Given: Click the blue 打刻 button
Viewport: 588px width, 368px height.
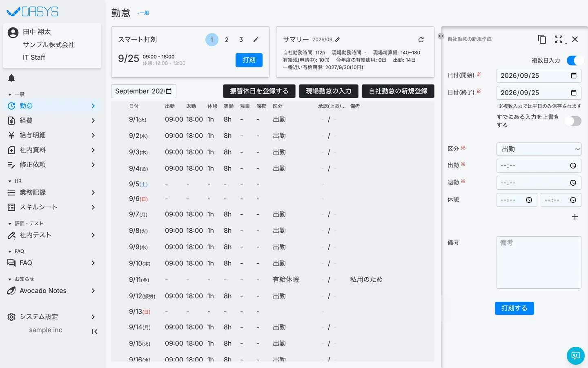Looking at the screenshot, I should click(249, 60).
